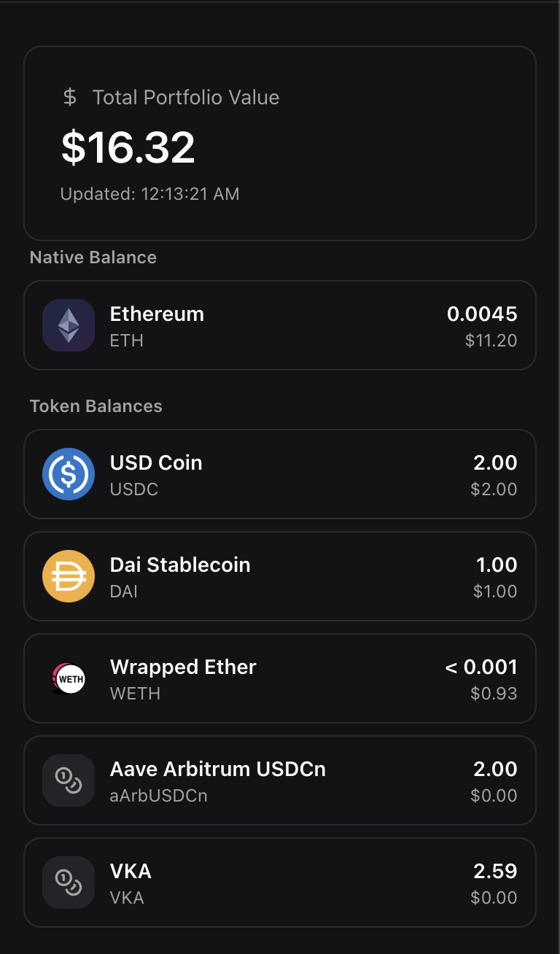Screen dimensions: 560x954
Task: Click the blue USD Coin icon
Action: [x=69, y=474]
